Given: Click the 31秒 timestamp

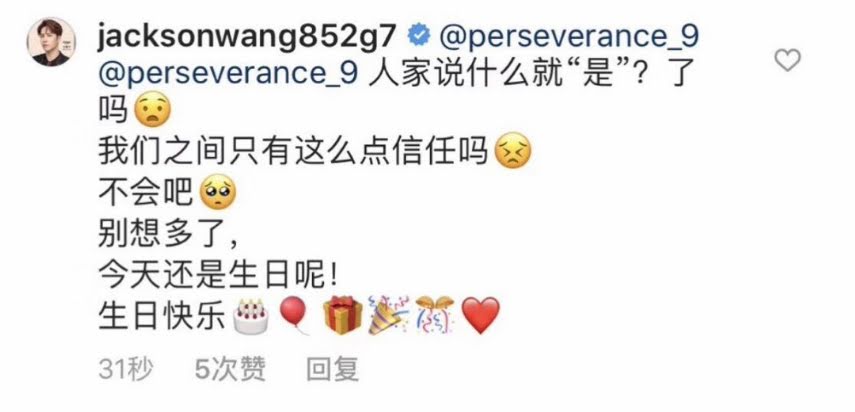Looking at the screenshot, I should (126, 371).
